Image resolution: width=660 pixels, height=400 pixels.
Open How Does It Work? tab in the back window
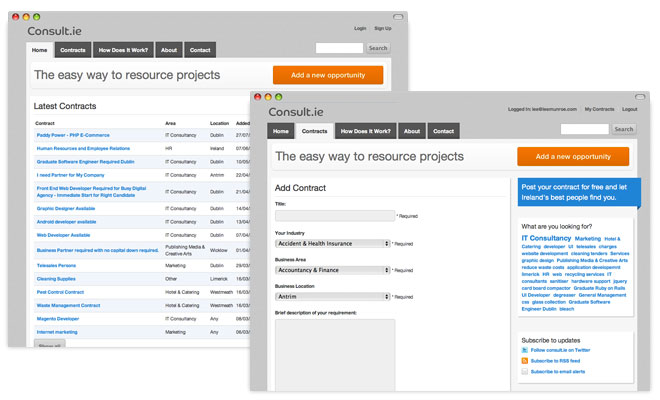[123, 50]
